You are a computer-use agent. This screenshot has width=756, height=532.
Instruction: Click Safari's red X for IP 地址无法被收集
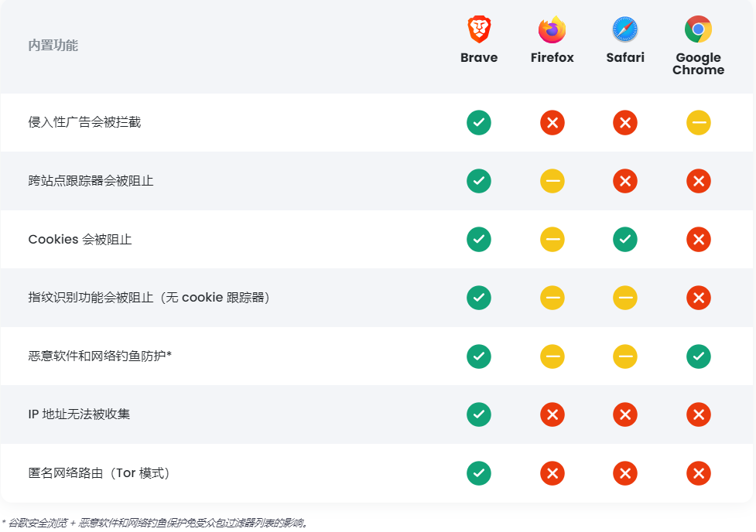tap(625, 414)
